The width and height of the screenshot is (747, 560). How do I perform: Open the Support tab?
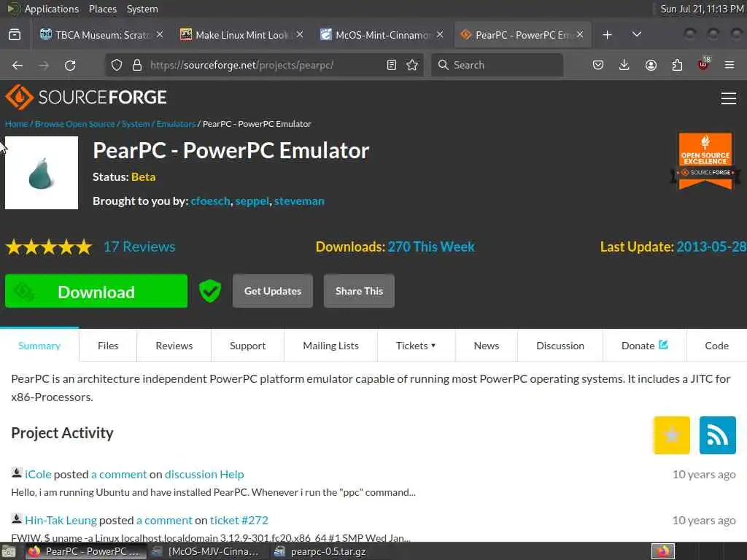[247, 346]
